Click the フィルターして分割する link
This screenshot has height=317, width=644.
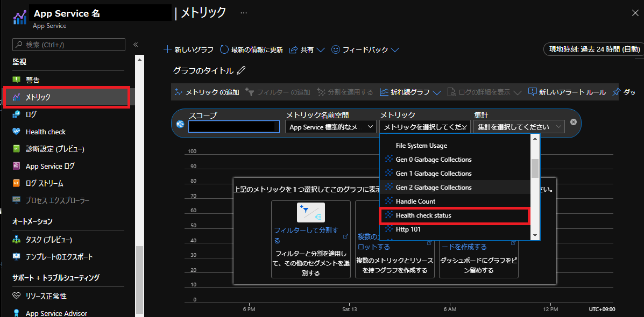[306, 235]
